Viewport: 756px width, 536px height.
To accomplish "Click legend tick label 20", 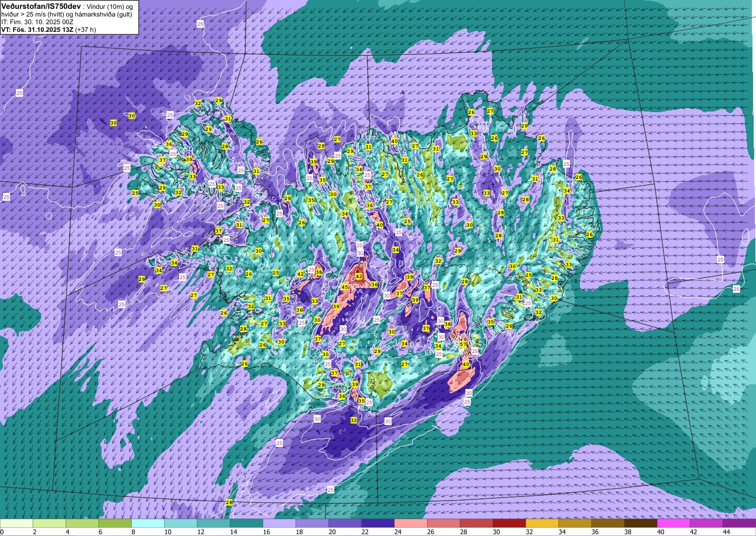I will tap(332, 532).
